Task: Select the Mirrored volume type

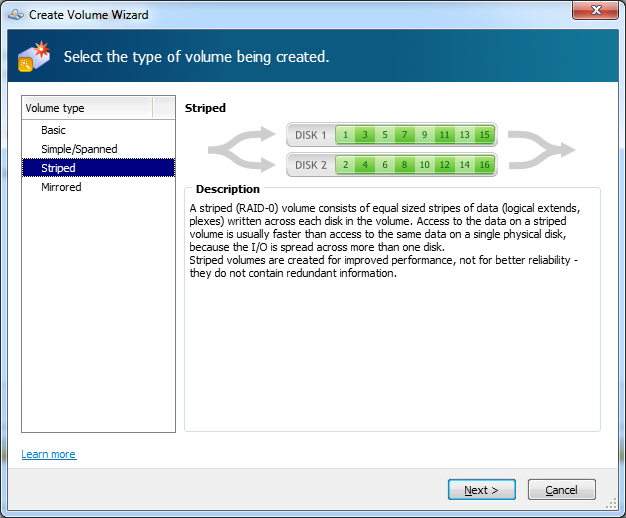Action: click(98, 187)
